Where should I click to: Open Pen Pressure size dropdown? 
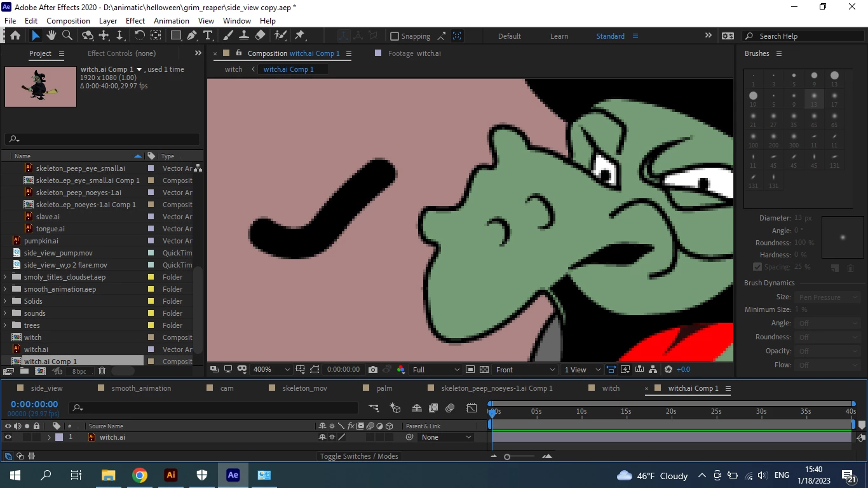coord(827,297)
